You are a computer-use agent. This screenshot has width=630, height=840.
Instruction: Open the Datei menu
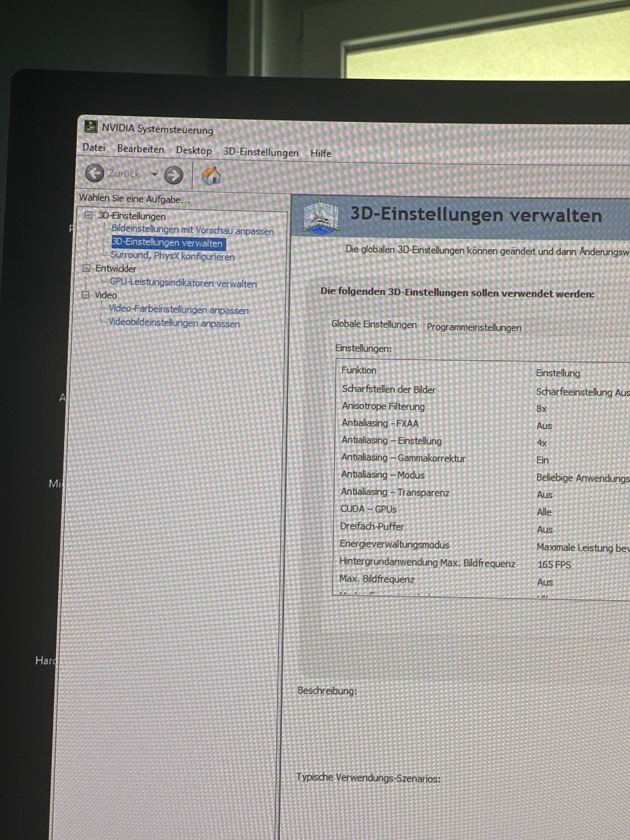click(93, 147)
